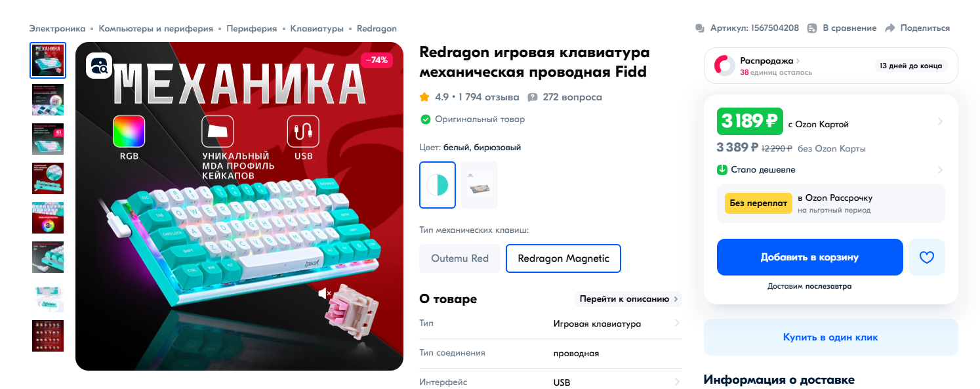Image resolution: width=980 pixels, height=389 pixels.
Task: Click the Купить в один клик button
Action: click(x=830, y=337)
